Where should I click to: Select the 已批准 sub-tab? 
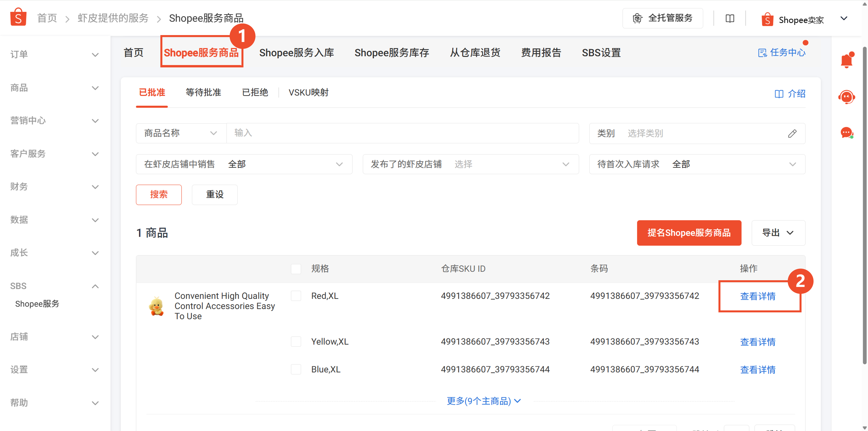(152, 92)
